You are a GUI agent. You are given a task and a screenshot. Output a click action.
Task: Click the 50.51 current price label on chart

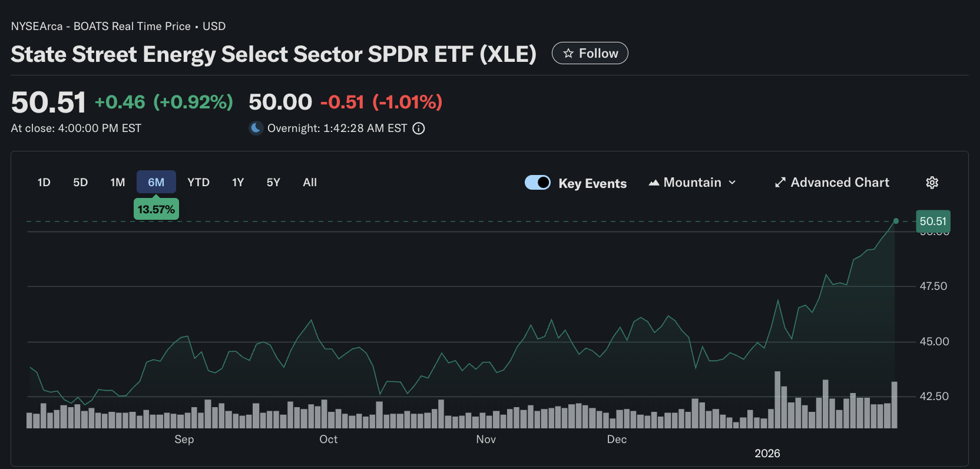tap(933, 222)
